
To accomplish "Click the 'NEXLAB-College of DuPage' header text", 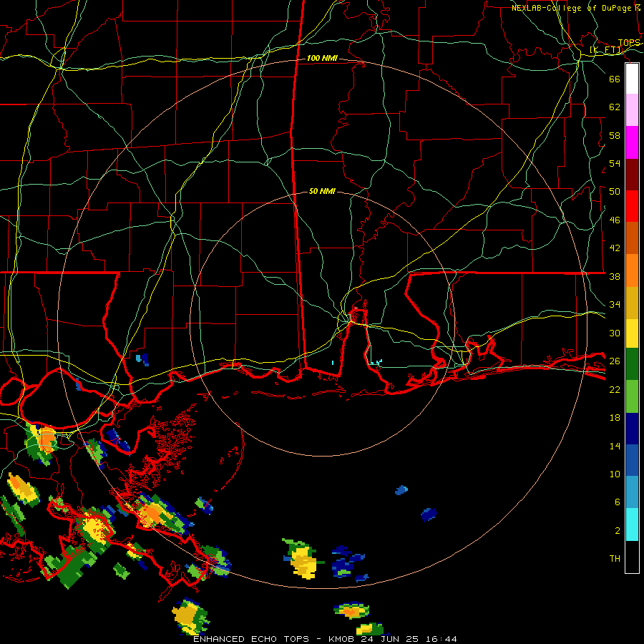I will click(x=572, y=8).
